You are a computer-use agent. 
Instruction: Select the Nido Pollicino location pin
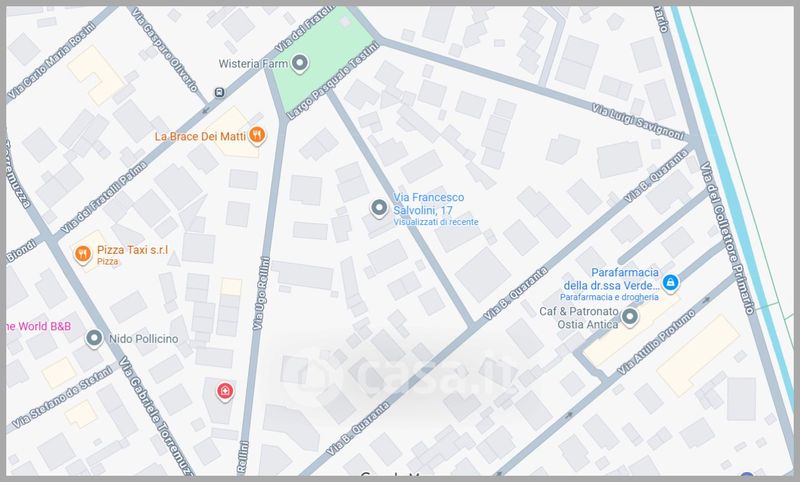tap(95, 339)
